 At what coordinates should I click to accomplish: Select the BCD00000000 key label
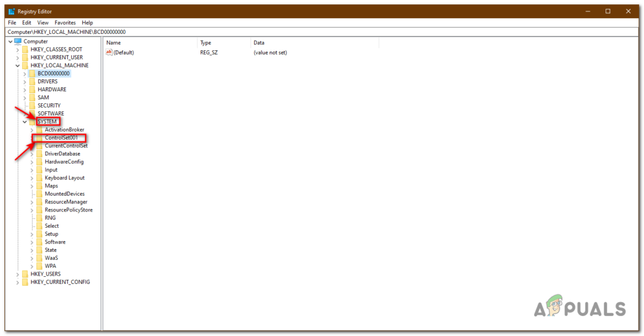pyautogui.click(x=53, y=74)
